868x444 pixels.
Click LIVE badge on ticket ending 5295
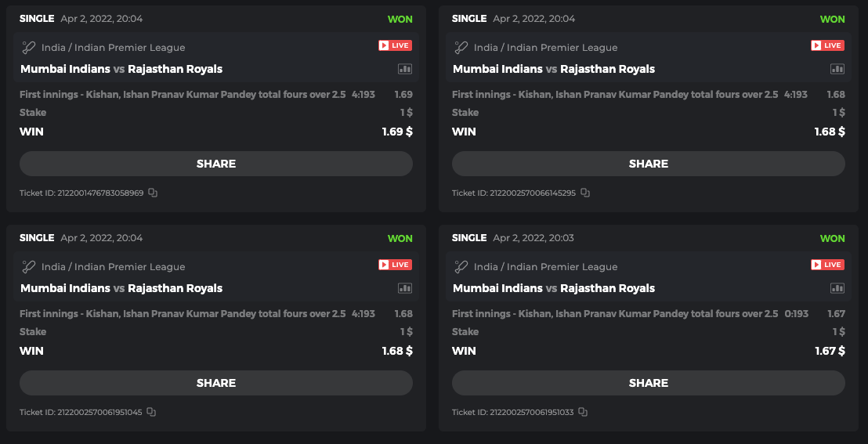827,45
